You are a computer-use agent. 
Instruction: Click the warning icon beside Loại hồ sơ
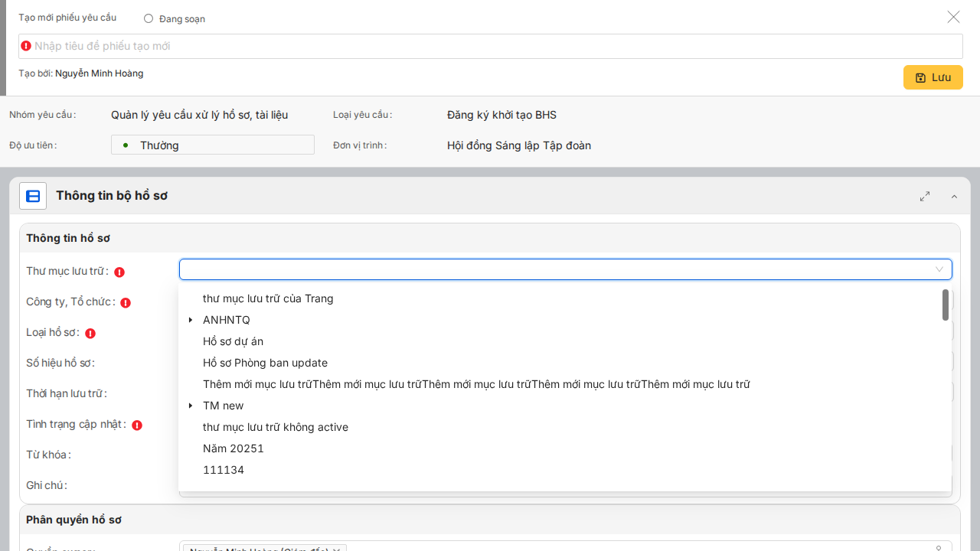tap(90, 333)
